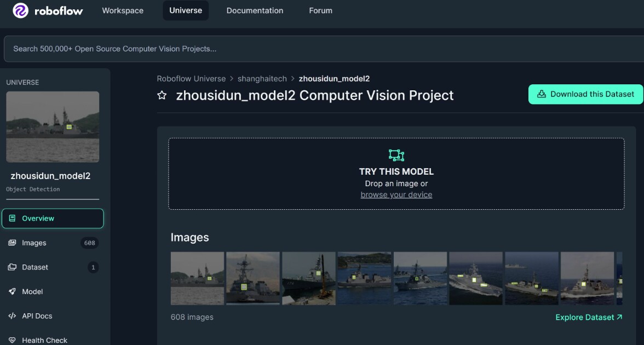Click the Object Detection label
The width and height of the screenshot is (644, 345).
click(33, 189)
